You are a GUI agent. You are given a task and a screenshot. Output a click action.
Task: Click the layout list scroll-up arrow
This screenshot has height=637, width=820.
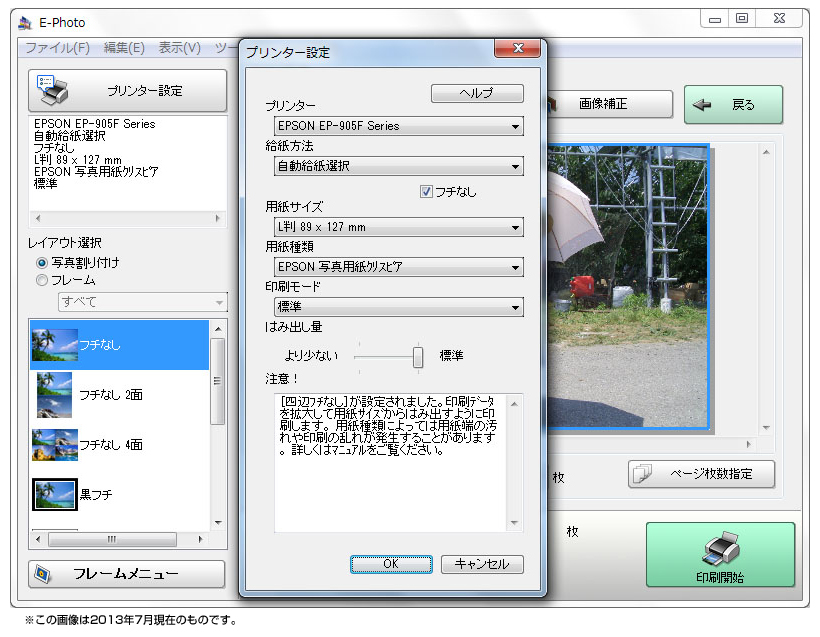pyautogui.click(x=219, y=329)
